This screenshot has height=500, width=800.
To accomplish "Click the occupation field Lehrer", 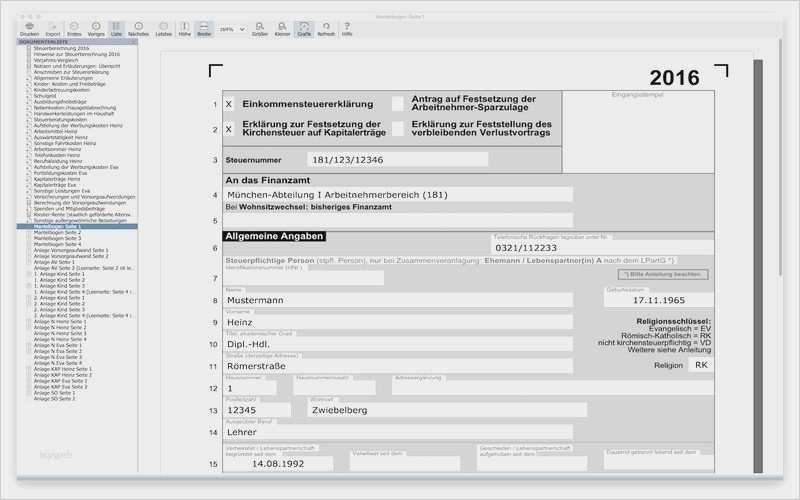I will [x=397, y=432].
